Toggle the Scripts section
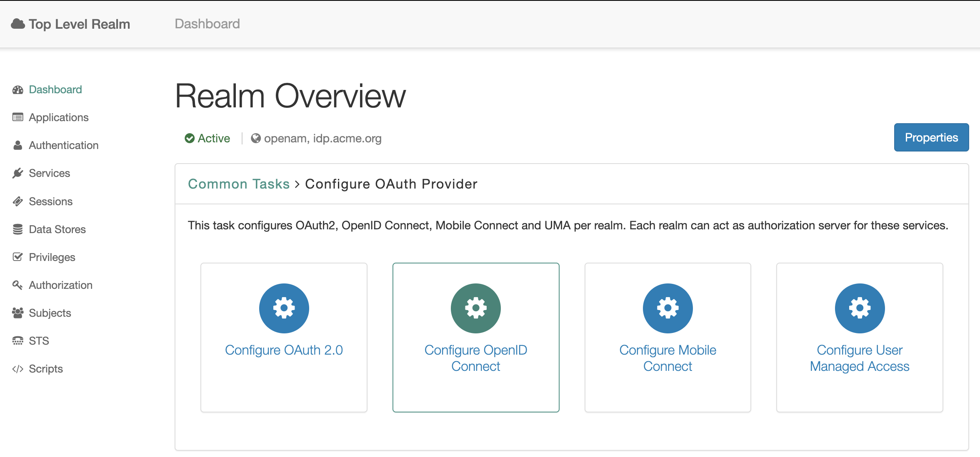Screen dimensions: 980x457 coord(46,369)
